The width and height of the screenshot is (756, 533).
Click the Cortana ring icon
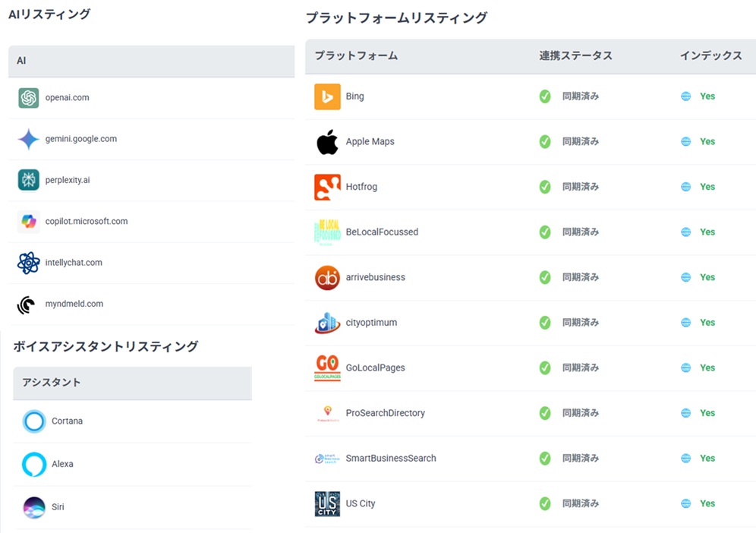[x=34, y=421]
